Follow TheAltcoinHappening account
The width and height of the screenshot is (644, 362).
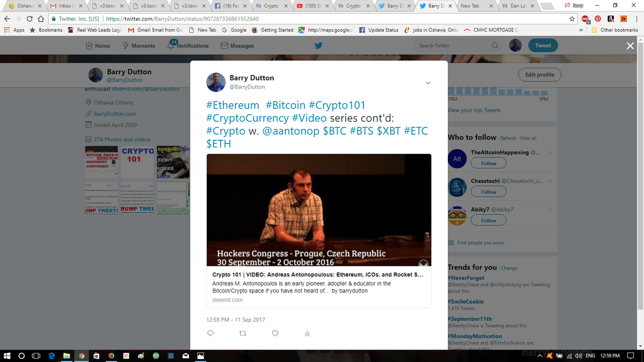pyautogui.click(x=489, y=163)
